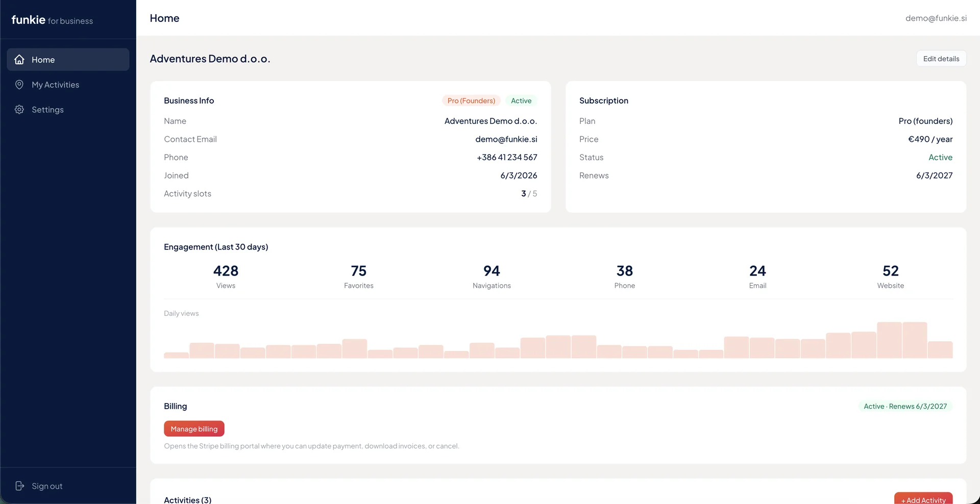
Task: Click the Joined date 6/3/2026
Action: (x=519, y=175)
